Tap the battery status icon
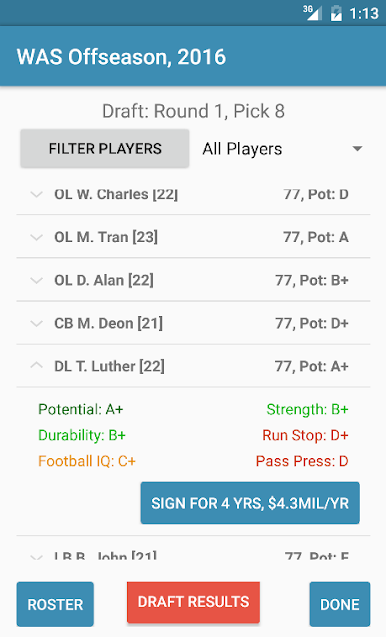The height and width of the screenshot is (637, 386). [336, 13]
